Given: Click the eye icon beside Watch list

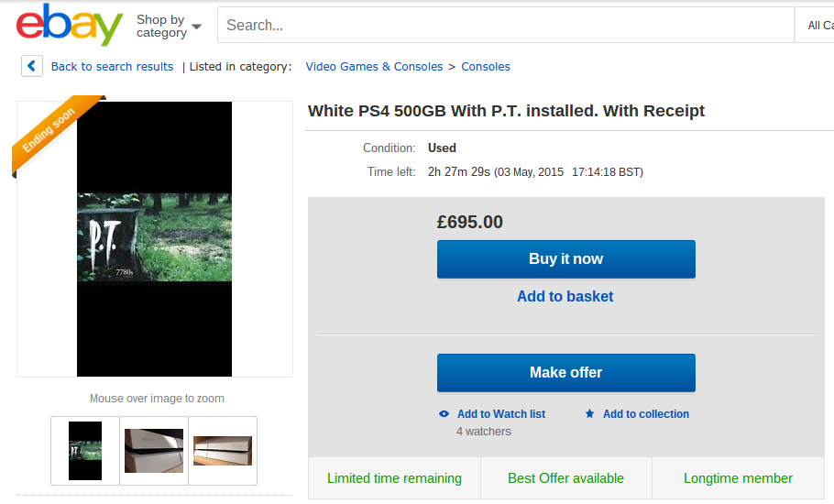Looking at the screenshot, I should coord(444,414).
